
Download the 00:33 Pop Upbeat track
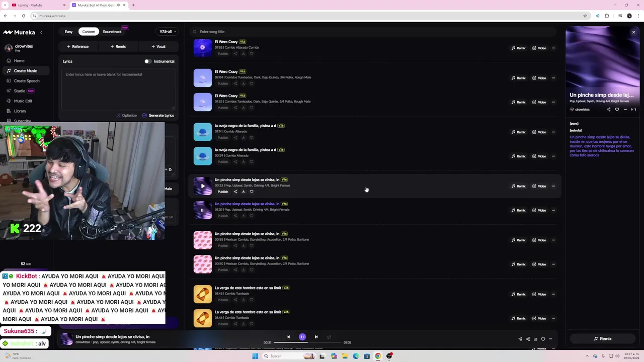point(243,192)
